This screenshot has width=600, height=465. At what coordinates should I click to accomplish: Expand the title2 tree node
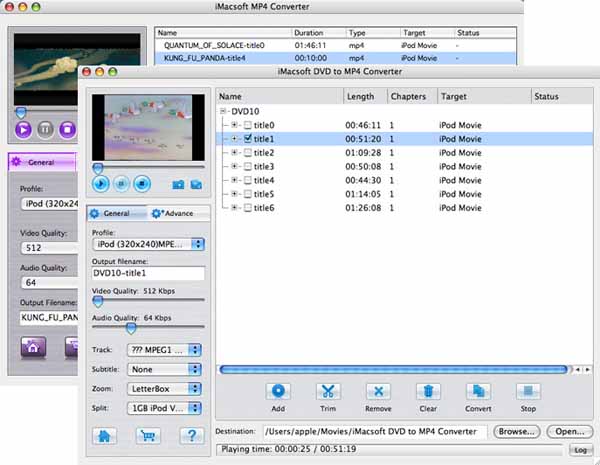234,153
